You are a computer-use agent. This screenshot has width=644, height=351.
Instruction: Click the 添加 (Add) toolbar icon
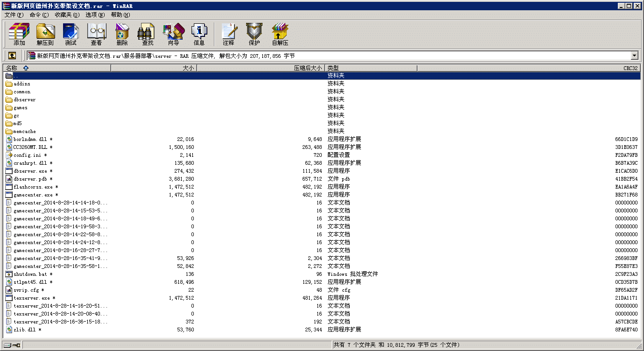(19, 34)
